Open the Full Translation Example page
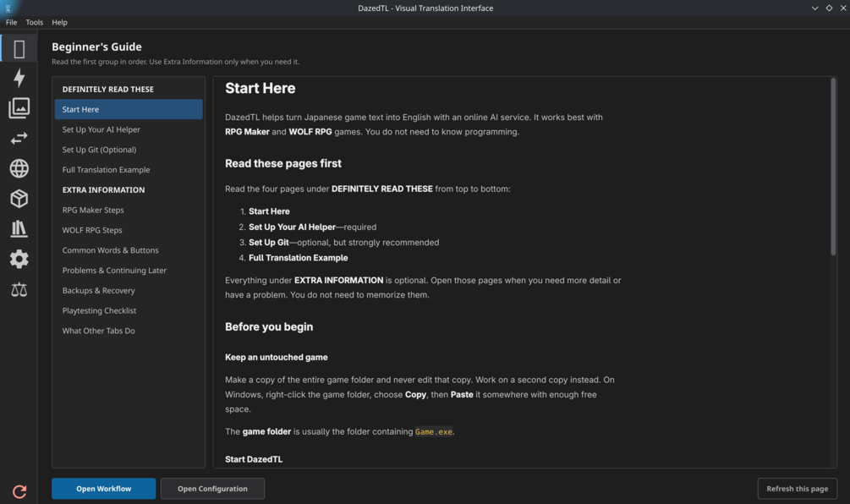The width and height of the screenshot is (850, 504). (x=129, y=170)
